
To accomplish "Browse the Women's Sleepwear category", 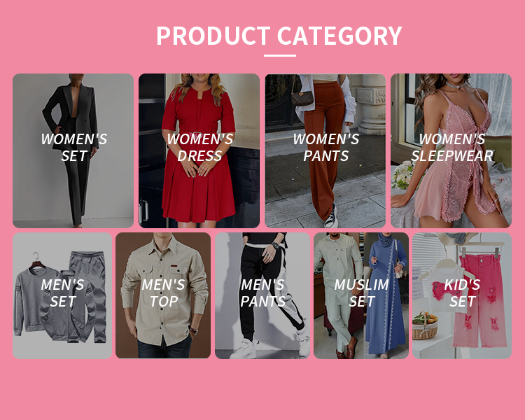I will (451, 150).
